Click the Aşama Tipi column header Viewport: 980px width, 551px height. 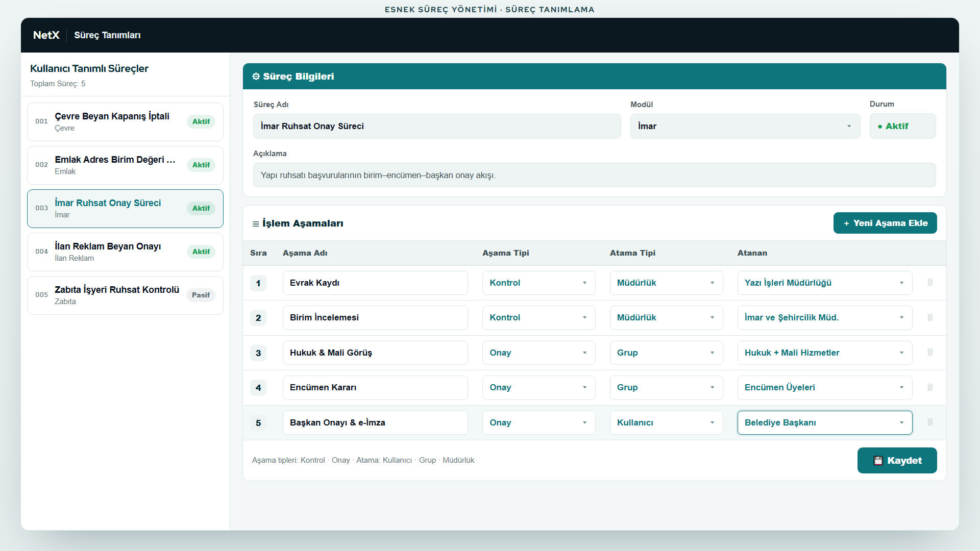[x=505, y=253]
